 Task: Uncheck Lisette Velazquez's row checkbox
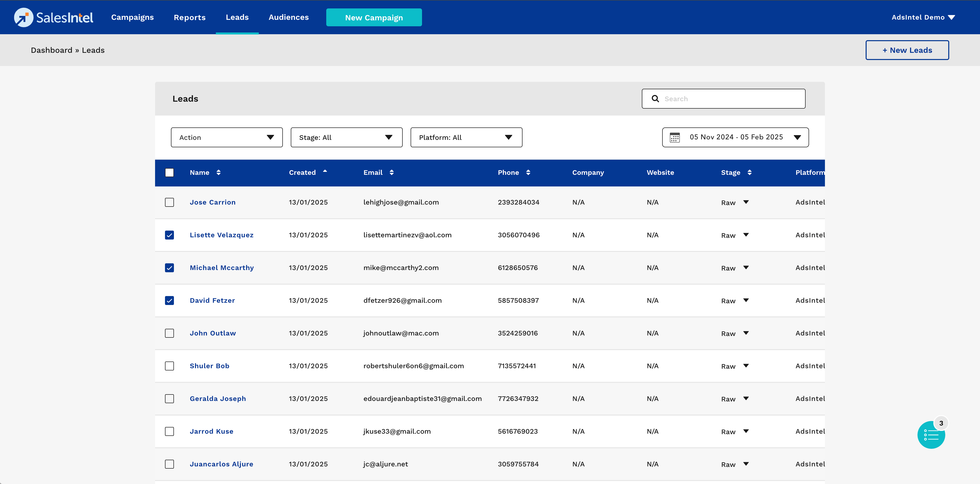click(x=169, y=235)
